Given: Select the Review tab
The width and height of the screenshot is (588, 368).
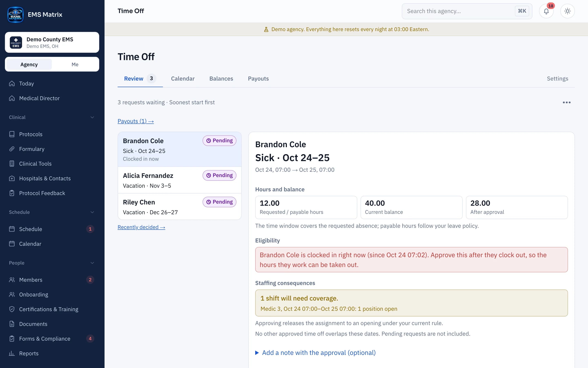Looking at the screenshot, I should 140,79.
